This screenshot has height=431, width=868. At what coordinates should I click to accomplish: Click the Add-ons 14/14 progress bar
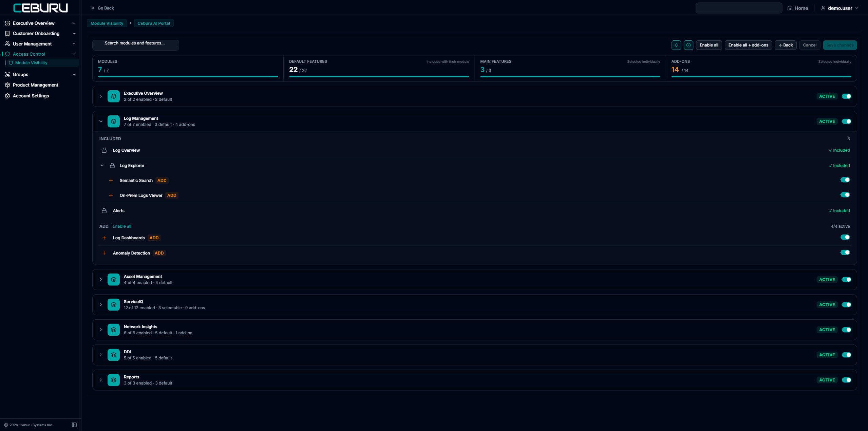coord(761,77)
